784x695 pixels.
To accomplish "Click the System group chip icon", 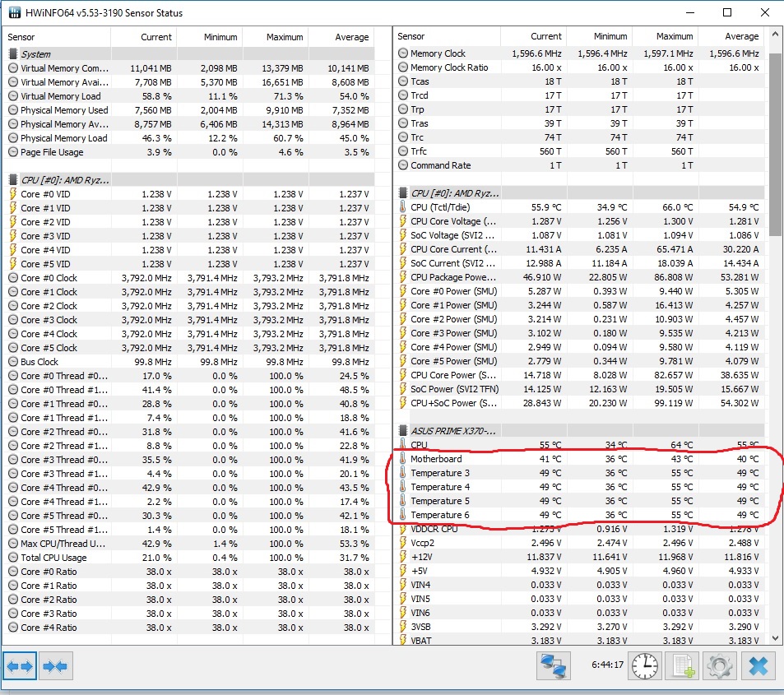I will pyautogui.click(x=13, y=54).
